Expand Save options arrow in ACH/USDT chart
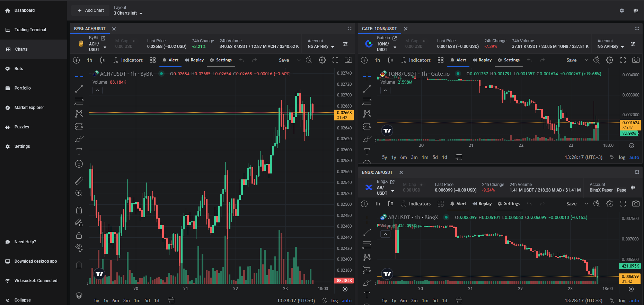The width and height of the screenshot is (644, 305). click(x=299, y=60)
